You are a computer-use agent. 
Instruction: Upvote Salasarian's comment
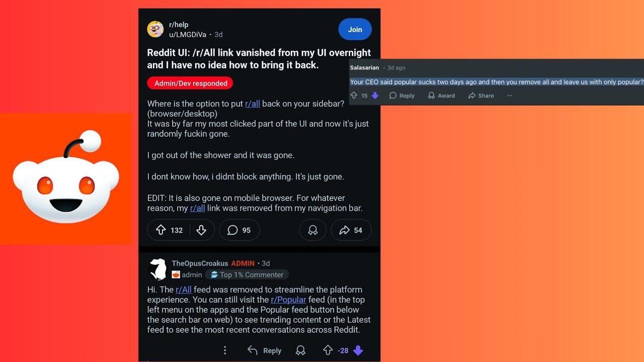click(x=354, y=96)
